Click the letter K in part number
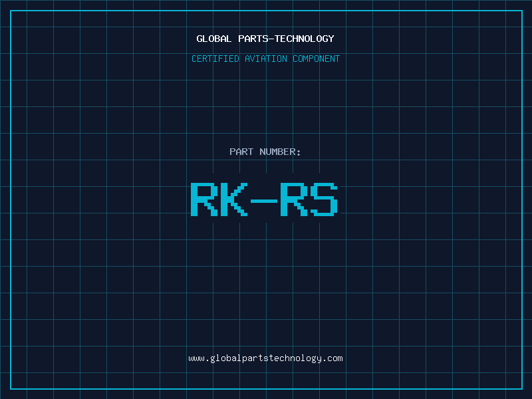532x399 pixels. point(234,199)
